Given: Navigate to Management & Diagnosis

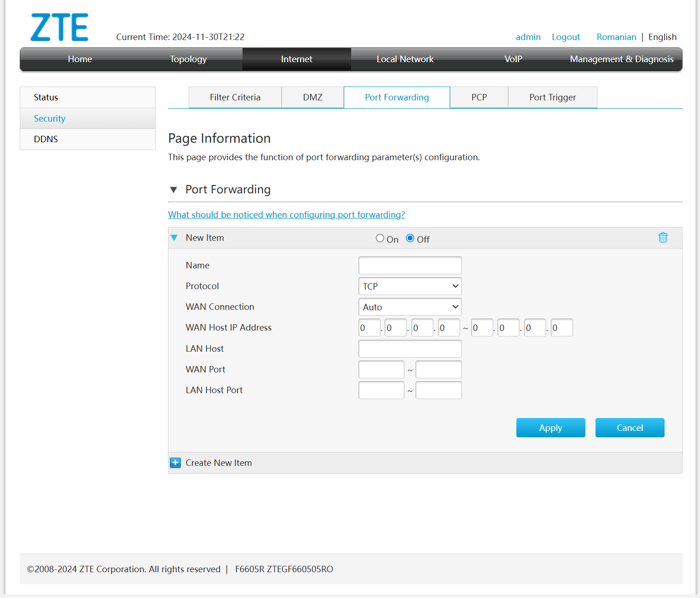Looking at the screenshot, I should point(621,59).
